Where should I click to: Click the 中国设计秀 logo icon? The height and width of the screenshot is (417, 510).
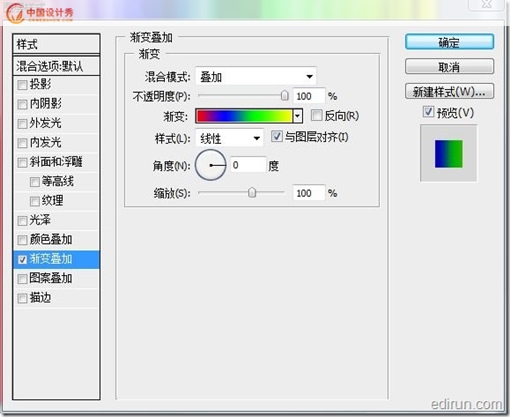click(x=14, y=13)
